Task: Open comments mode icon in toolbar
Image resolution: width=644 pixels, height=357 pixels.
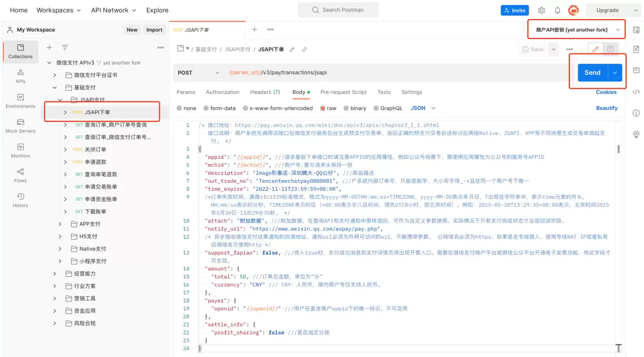Action: [610, 49]
